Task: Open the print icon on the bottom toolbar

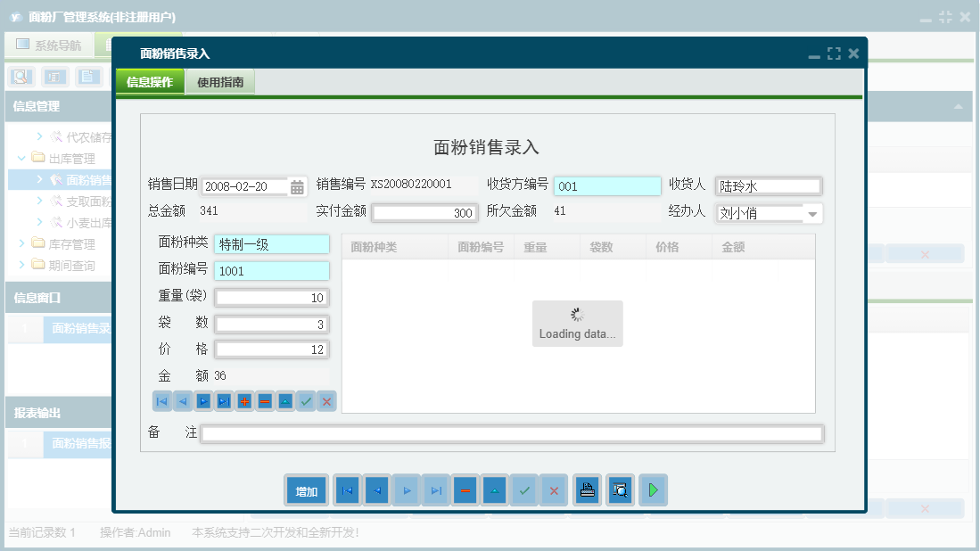Action: point(587,489)
